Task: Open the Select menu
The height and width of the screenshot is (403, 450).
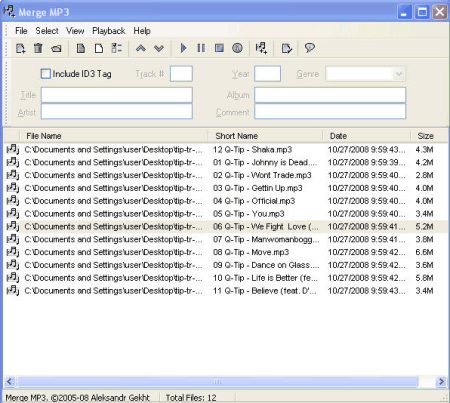Action: tap(47, 31)
